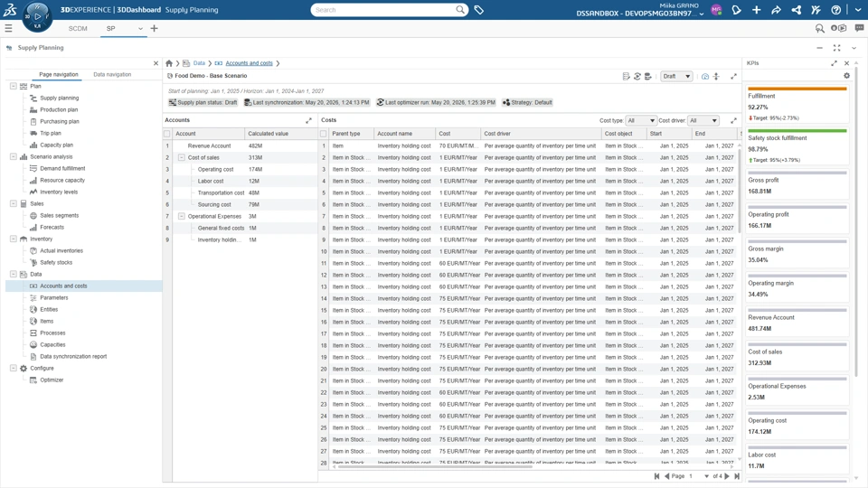Screen dimensions: 868x488
Task: Open Safety stocks page
Action: [56, 262]
